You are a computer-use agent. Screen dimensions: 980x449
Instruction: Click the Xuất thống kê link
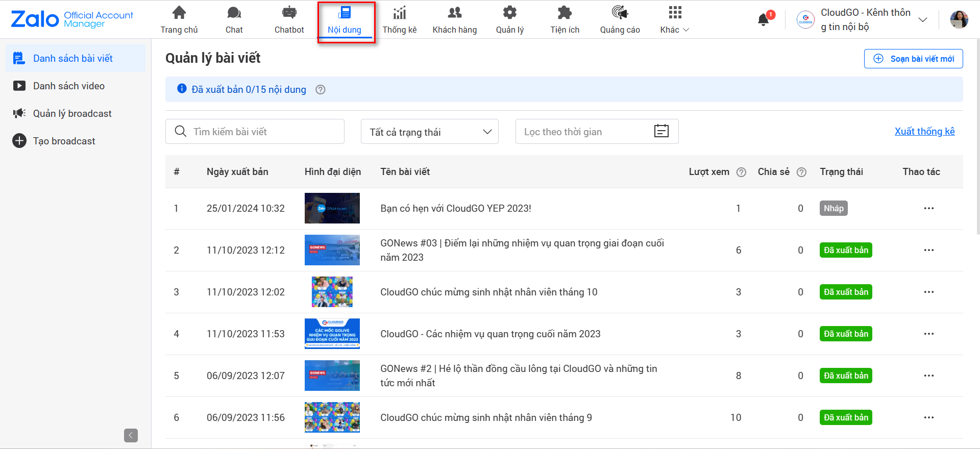click(924, 132)
